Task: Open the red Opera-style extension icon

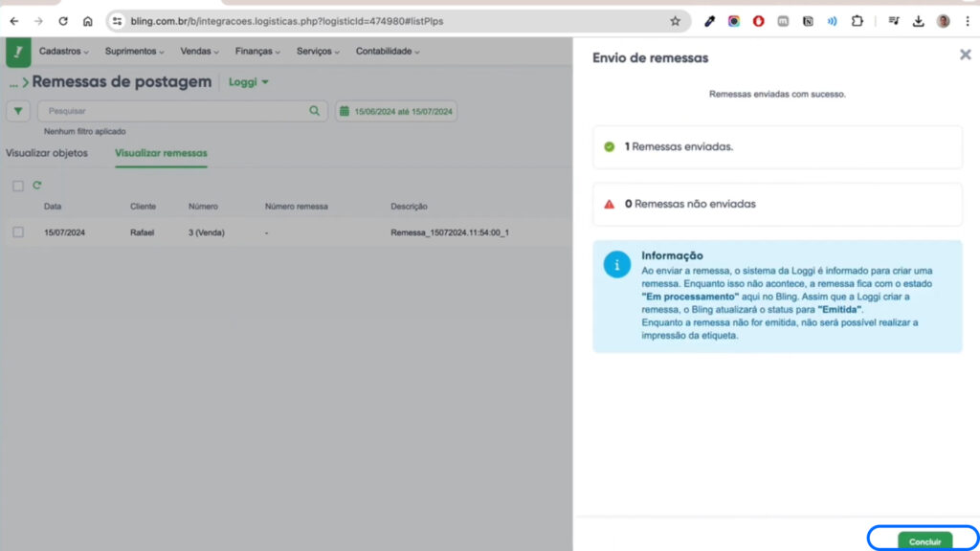Action: pos(758,21)
